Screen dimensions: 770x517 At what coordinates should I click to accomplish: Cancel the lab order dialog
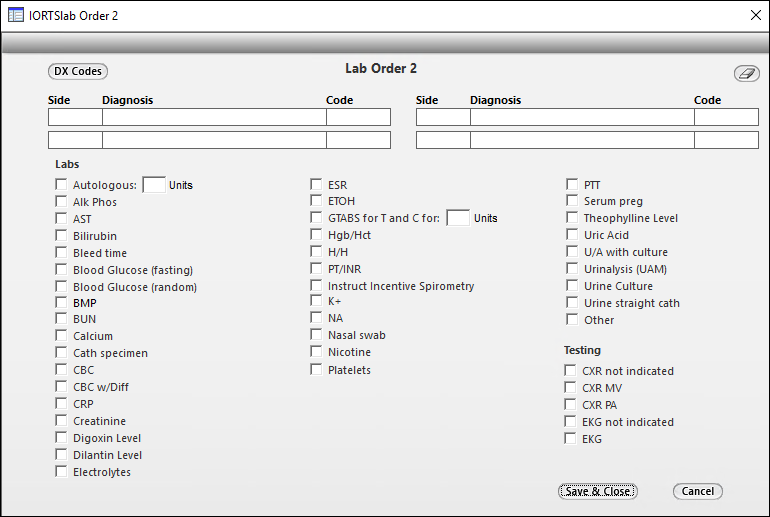click(x=697, y=491)
